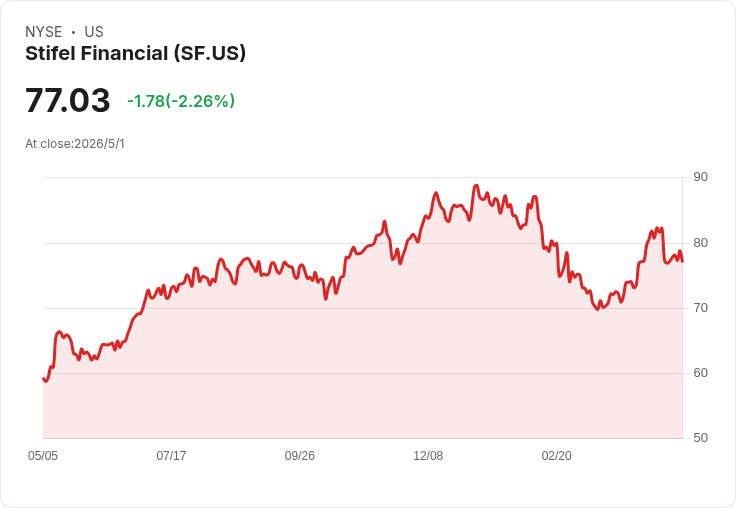
Task: Click the 60 price axis label
Action: 700,373
